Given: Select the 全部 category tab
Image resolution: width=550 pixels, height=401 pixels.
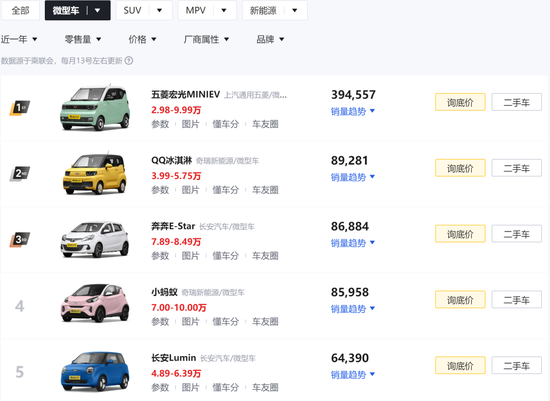Looking at the screenshot, I should pyautogui.click(x=20, y=11).
